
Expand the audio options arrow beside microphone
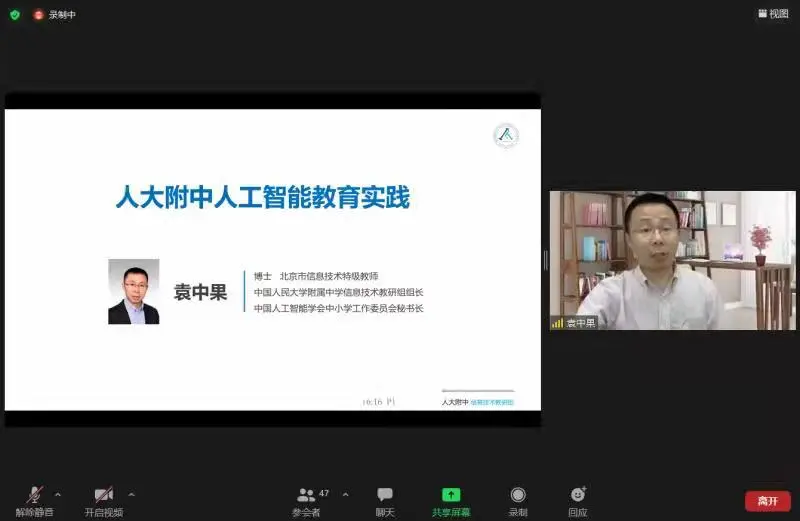click(x=57, y=494)
